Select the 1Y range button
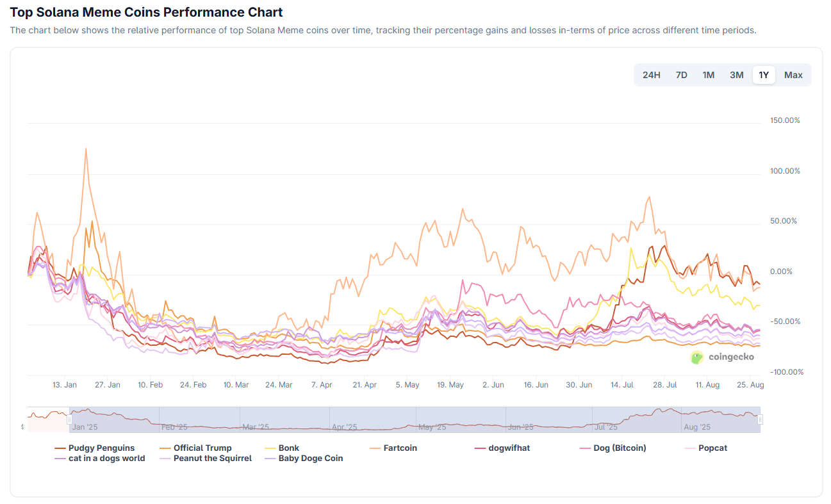Screen dimensions: 831x504 click(764, 75)
